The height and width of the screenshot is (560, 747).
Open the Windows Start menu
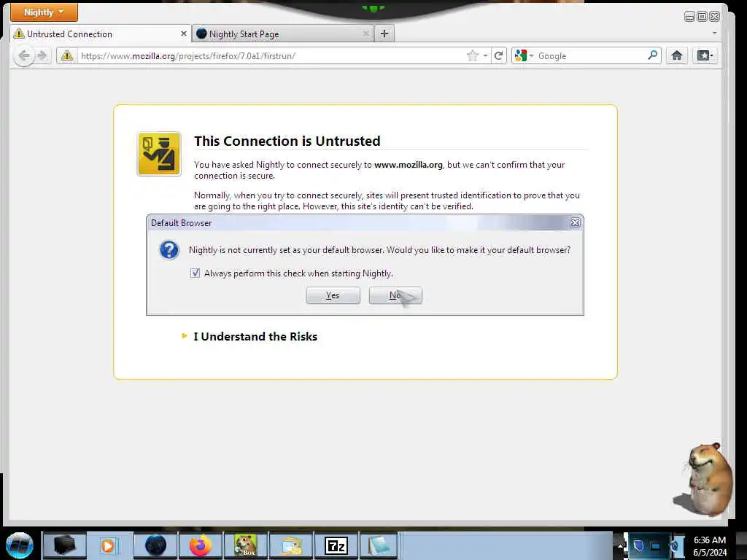pos(20,545)
